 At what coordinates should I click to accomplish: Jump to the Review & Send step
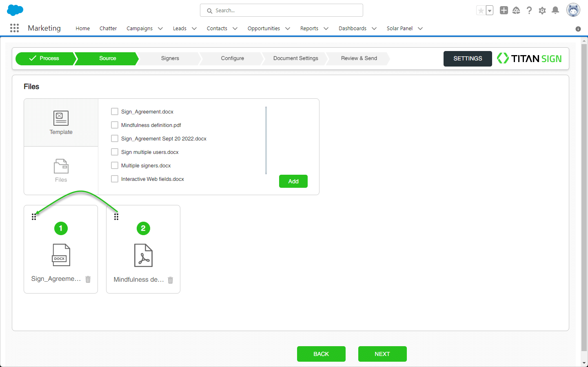tap(359, 58)
